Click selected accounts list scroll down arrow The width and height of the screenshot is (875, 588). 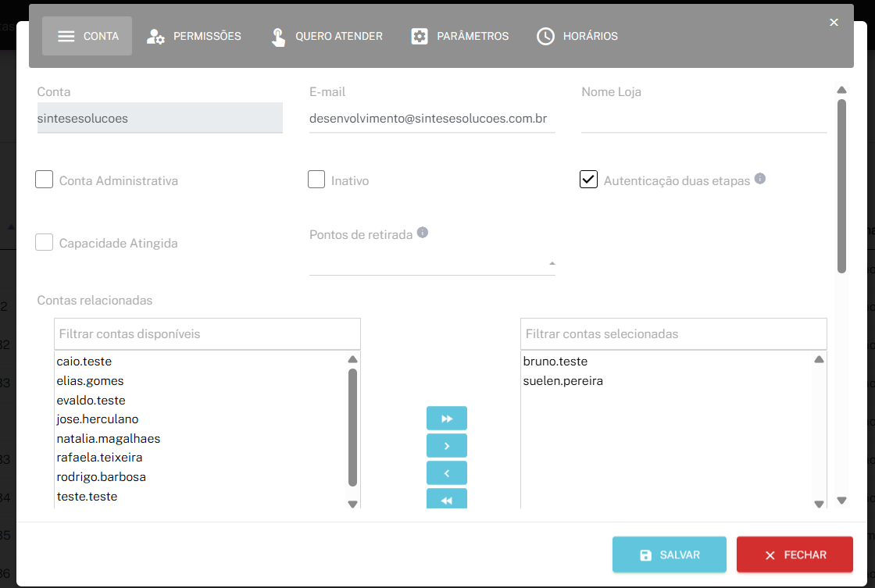pyautogui.click(x=819, y=504)
